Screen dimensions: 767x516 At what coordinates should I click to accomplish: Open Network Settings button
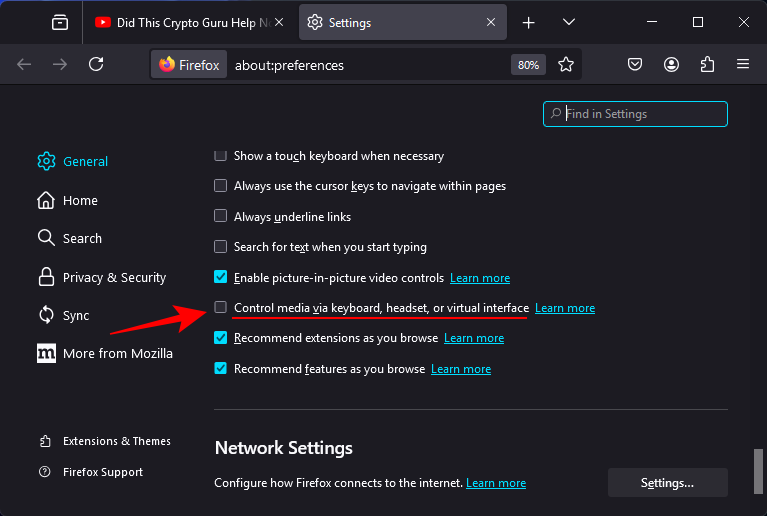click(x=667, y=483)
